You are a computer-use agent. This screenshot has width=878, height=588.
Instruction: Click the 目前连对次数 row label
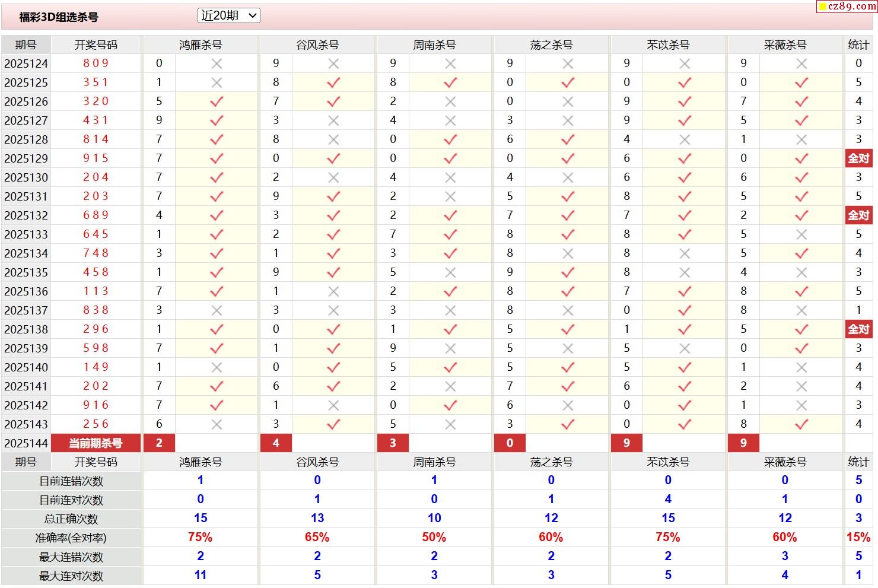pyautogui.click(x=71, y=500)
